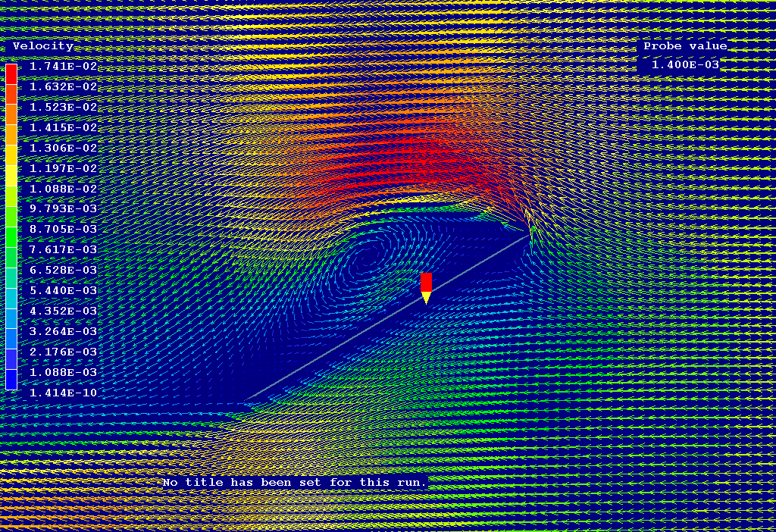
Task: Click the Probe value label
Action: 685,46
